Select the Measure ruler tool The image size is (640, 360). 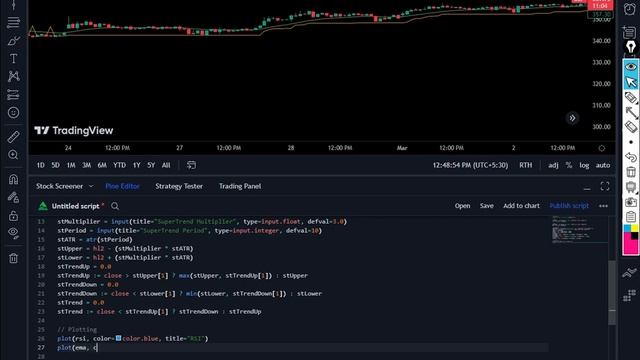click(x=13, y=137)
